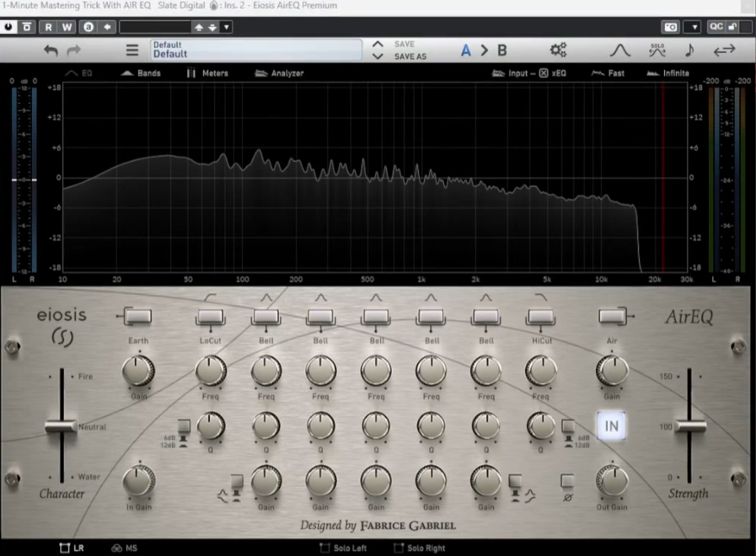Open the dropdown arrow beside the camera icon

694,27
